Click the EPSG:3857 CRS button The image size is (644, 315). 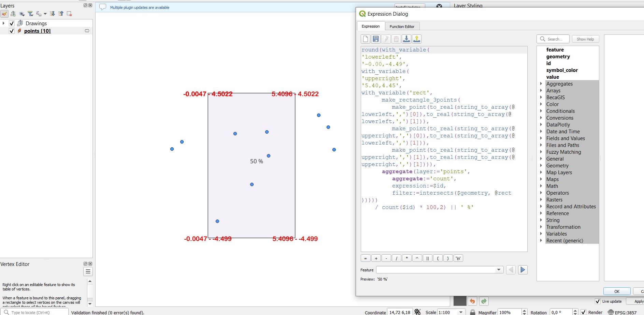point(622,312)
